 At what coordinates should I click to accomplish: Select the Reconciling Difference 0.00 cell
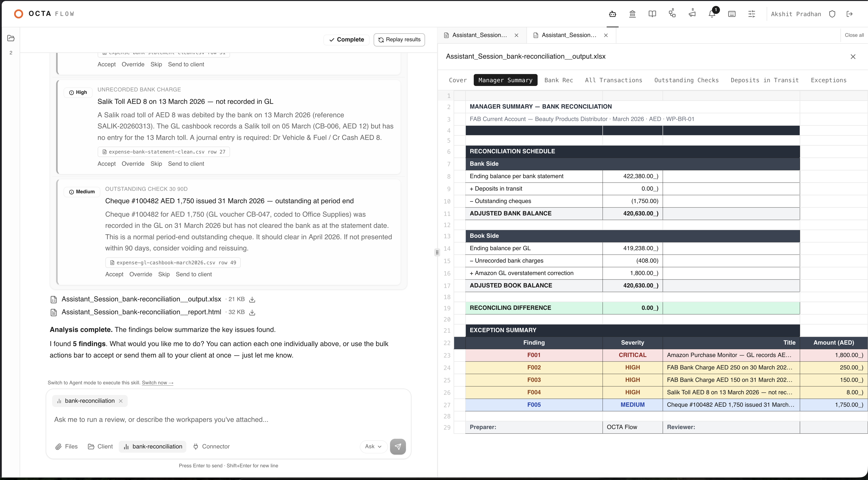pyautogui.click(x=632, y=308)
